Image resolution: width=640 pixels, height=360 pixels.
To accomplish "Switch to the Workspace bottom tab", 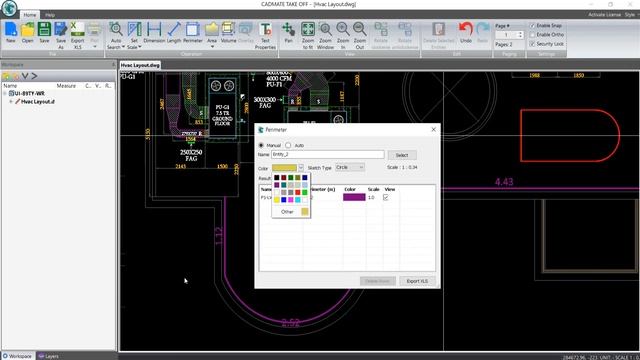I will 18,356.
